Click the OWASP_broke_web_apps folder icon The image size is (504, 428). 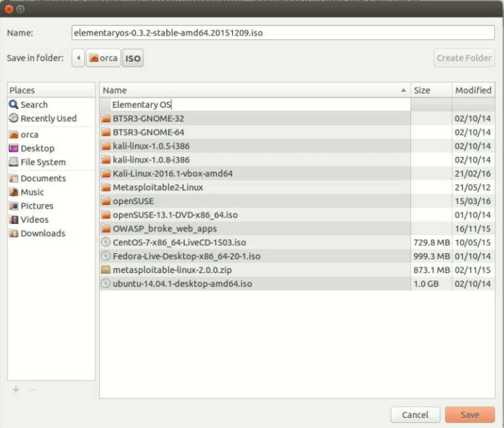[x=106, y=229]
